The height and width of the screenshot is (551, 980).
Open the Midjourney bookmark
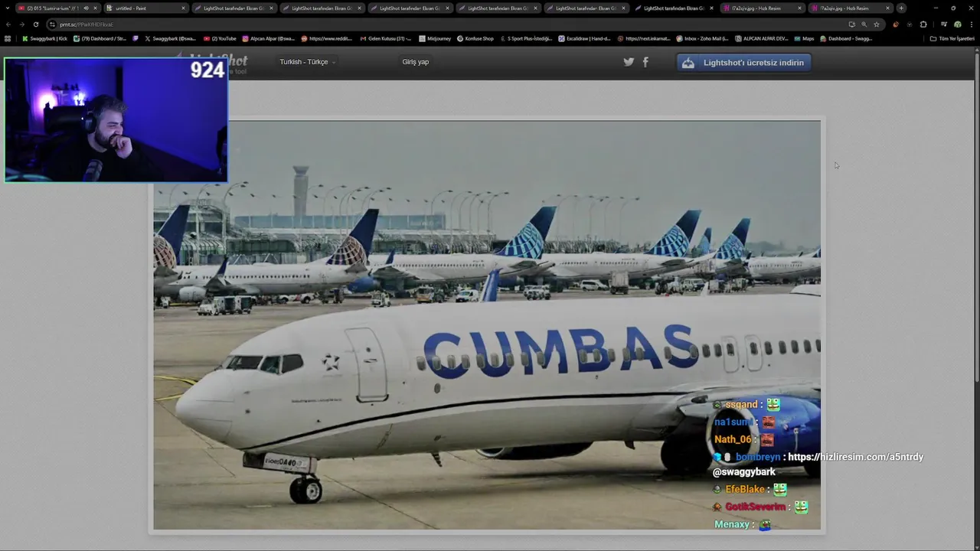435,38
